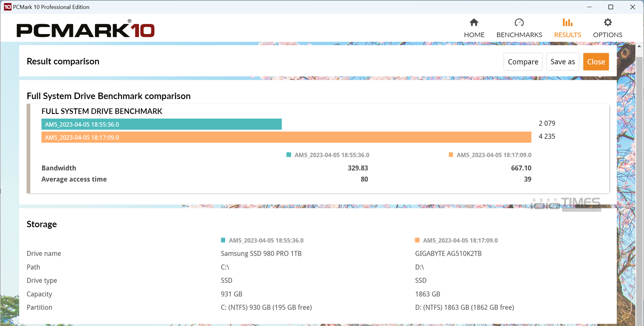The width and height of the screenshot is (644, 326).
Task: Maximize the PCMark 10 window
Action: [x=611, y=7]
